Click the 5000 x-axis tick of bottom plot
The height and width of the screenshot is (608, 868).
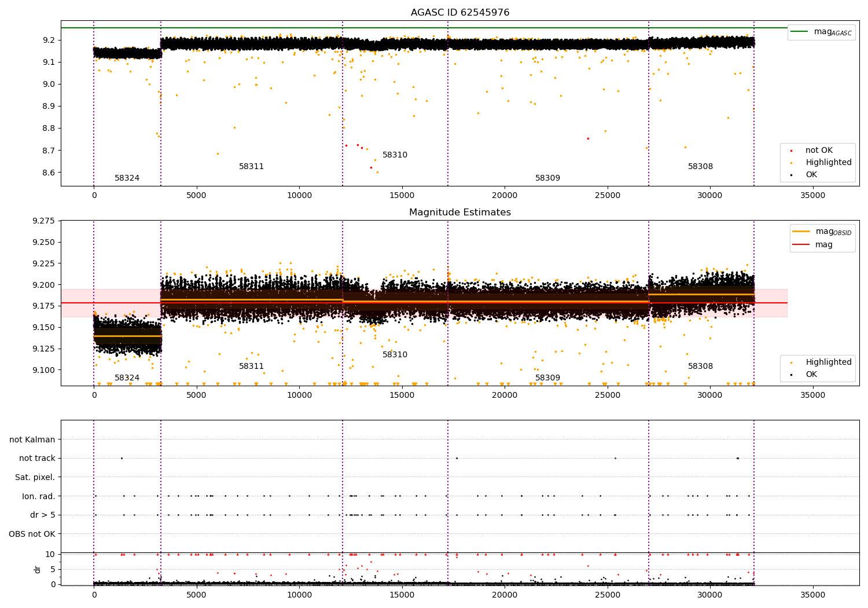196,595
